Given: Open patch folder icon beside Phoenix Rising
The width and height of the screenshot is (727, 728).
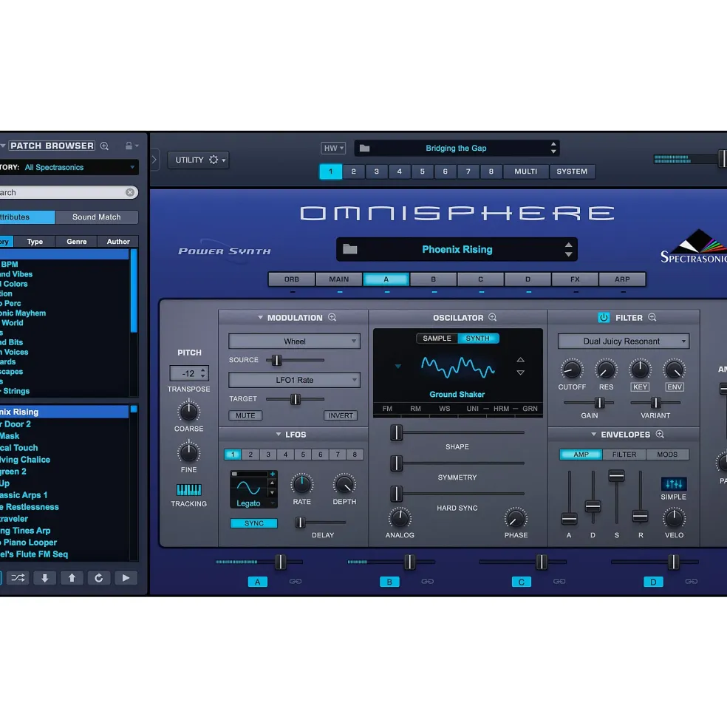Looking at the screenshot, I should 350,249.
